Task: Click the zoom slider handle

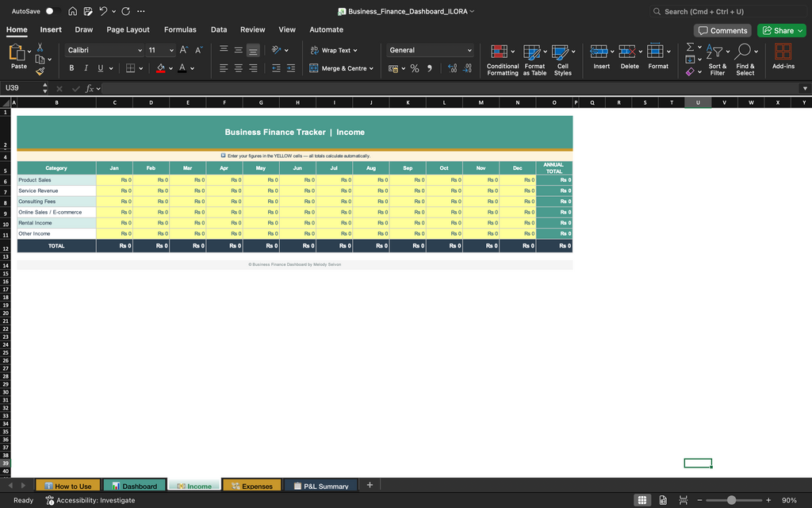Action: coord(731,500)
